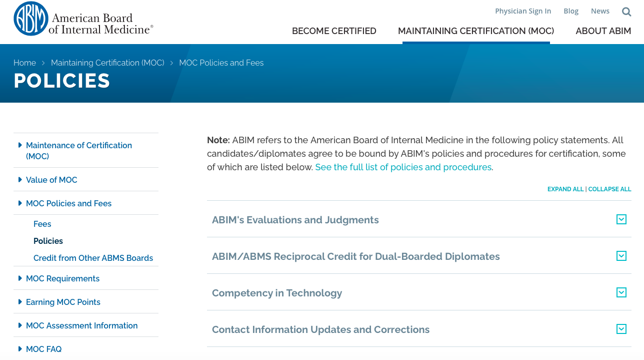Viewport: 644px width, 360px height.
Task: Open the search magnifier icon
Action: pos(626,12)
